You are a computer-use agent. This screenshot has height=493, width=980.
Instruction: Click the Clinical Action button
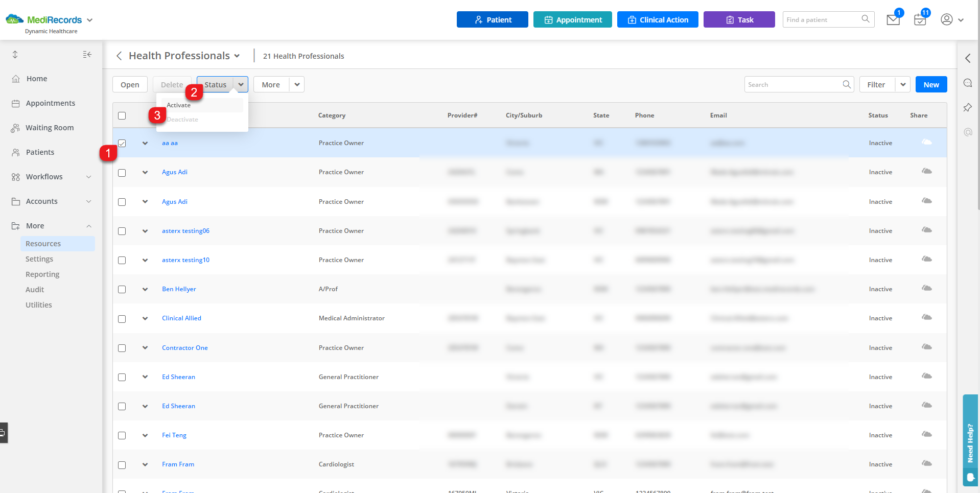coord(658,19)
